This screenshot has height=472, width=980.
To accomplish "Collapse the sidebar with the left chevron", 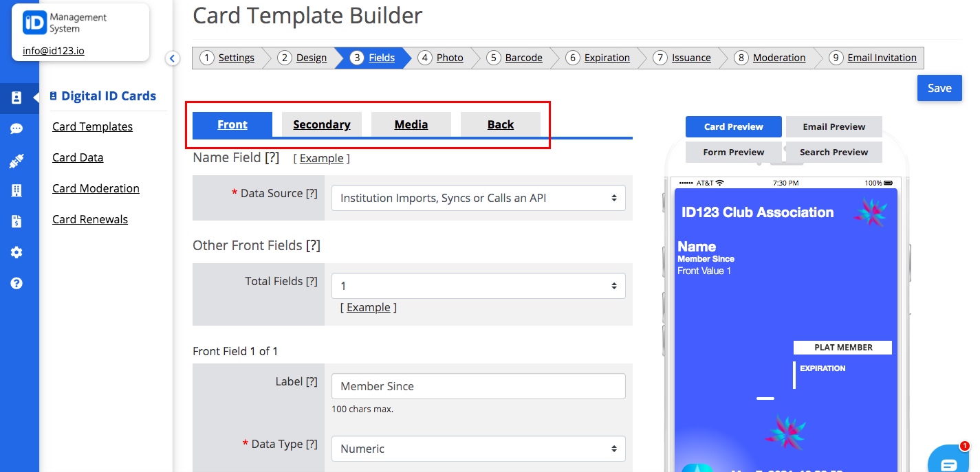I will tap(173, 59).
